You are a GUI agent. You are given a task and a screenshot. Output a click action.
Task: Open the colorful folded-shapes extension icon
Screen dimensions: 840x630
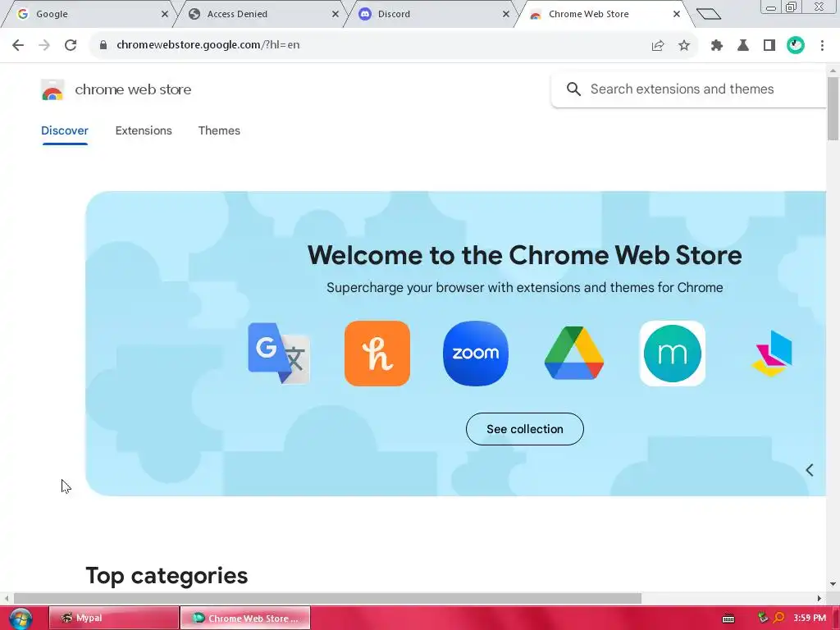772,353
